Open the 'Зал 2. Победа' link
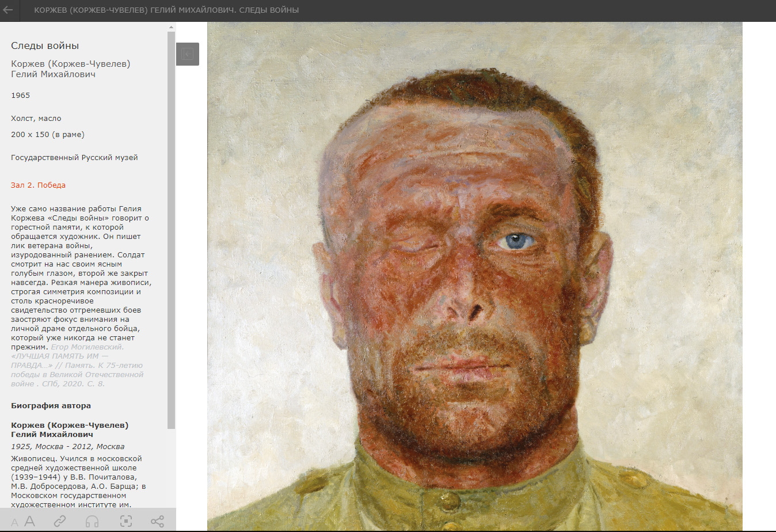 [x=38, y=185]
